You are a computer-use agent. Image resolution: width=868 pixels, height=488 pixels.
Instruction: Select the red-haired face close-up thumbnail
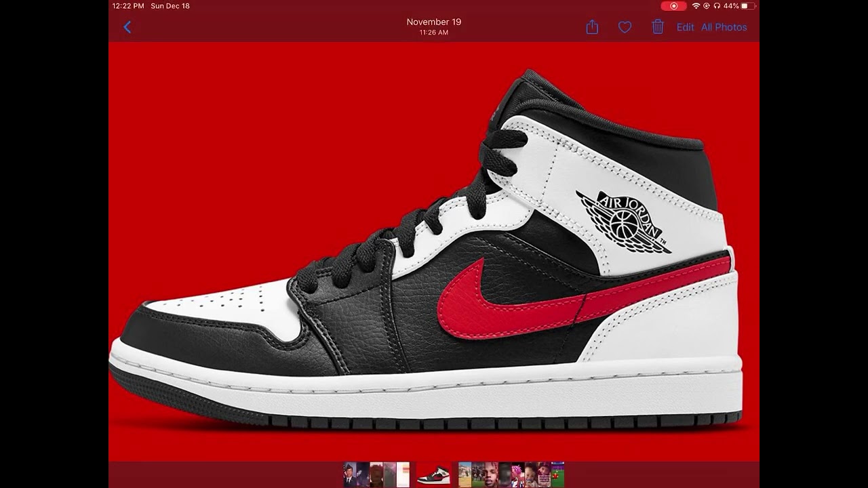coord(492,474)
